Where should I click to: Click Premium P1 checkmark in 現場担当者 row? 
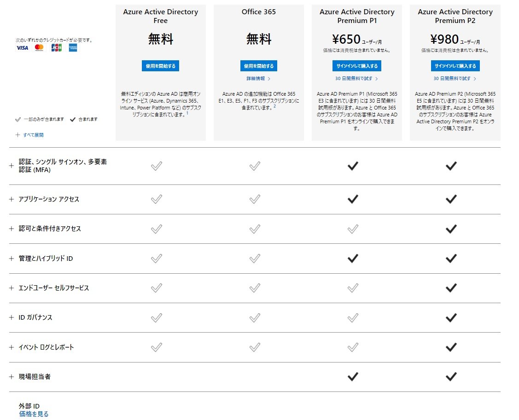[353, 376]
